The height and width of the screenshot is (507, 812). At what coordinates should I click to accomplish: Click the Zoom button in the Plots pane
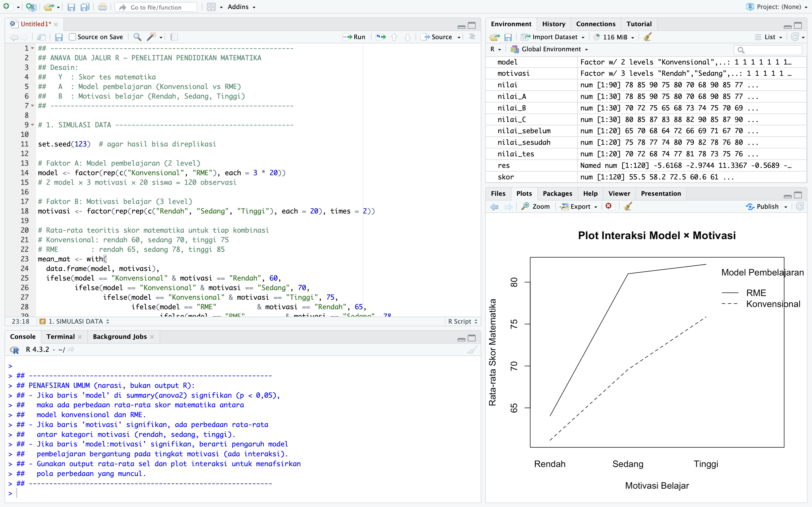click(x=536, y=206)
